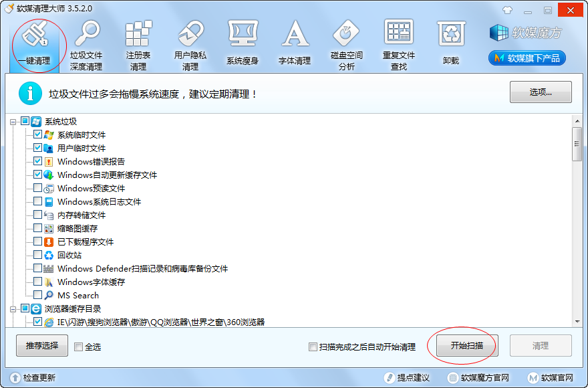Open 软媒官网 website link
Viewport: 588px width, 388px height.
tap(551, 377)
